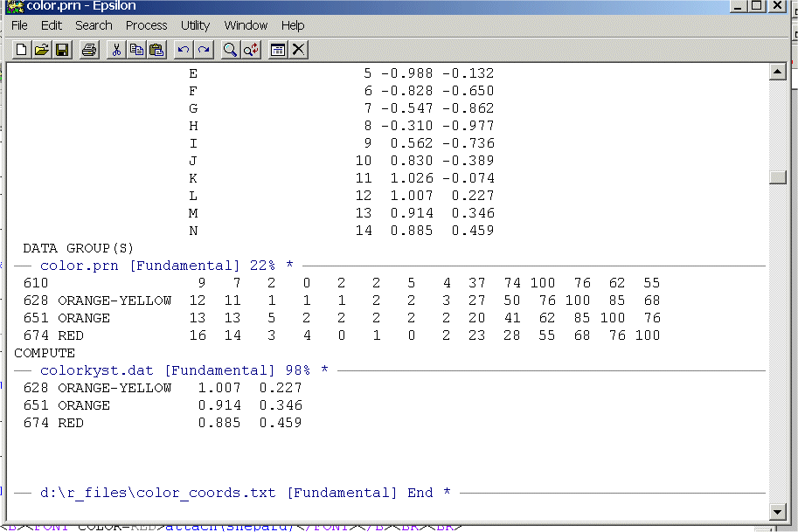The width and height of the screenshot is (798, 532).
Task: Save the buffer with the floppy icon
Action: [62, 50]
